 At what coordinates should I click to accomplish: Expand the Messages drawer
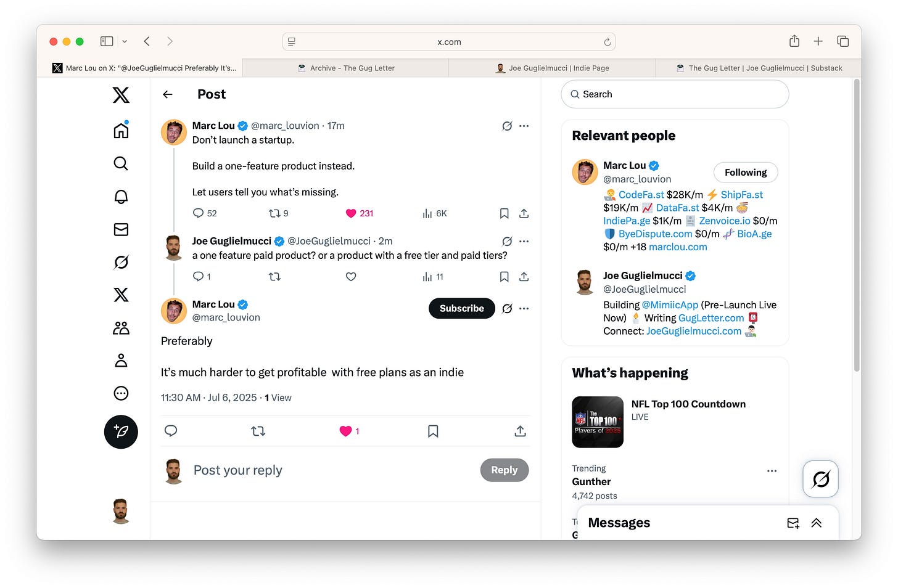817,523
